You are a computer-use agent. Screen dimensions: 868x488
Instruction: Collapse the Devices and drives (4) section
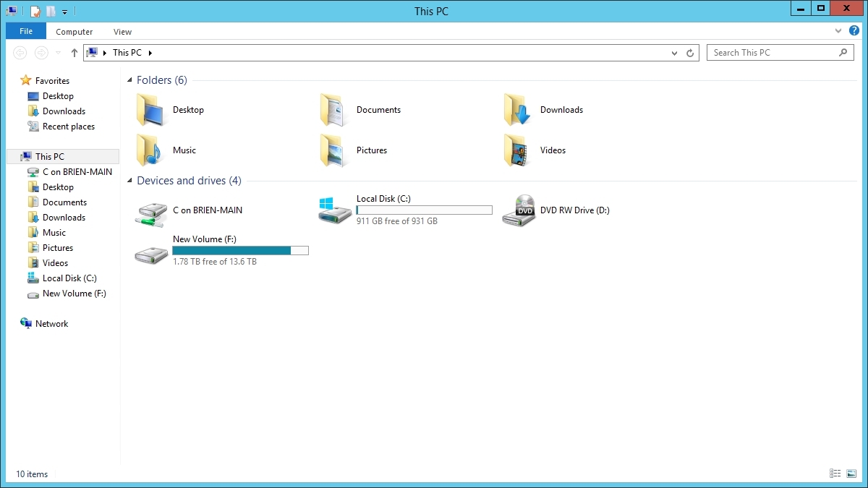[x=129, y=181]
